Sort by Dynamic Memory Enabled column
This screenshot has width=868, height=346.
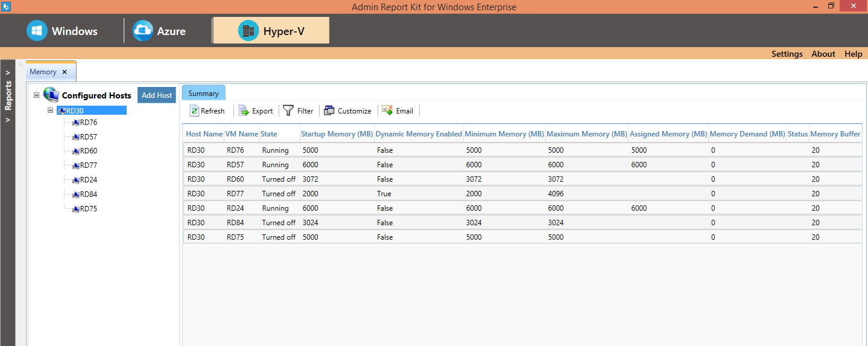[419, 134]
